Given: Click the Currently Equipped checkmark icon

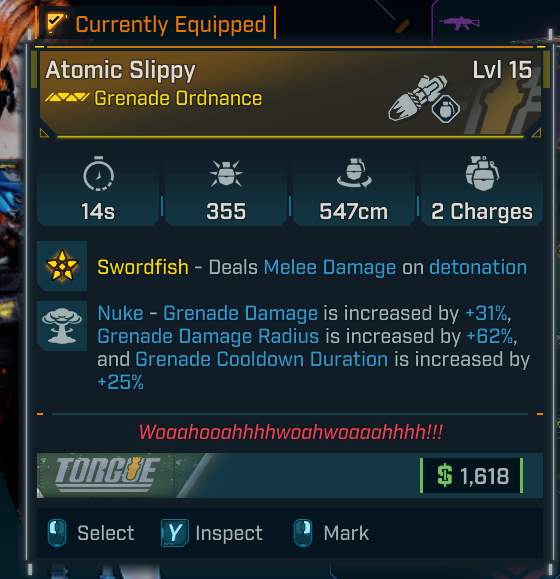Looking at the screenshot, I should pos(56,24).
